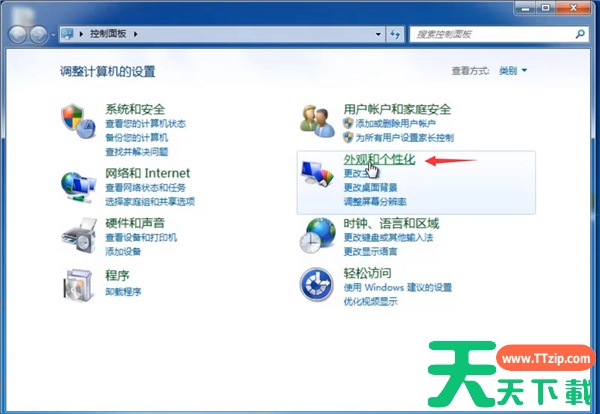Click the Appearance and Personalization monitor icon
The width and height of the screenshot is (600, 414).
coord(317,173)
